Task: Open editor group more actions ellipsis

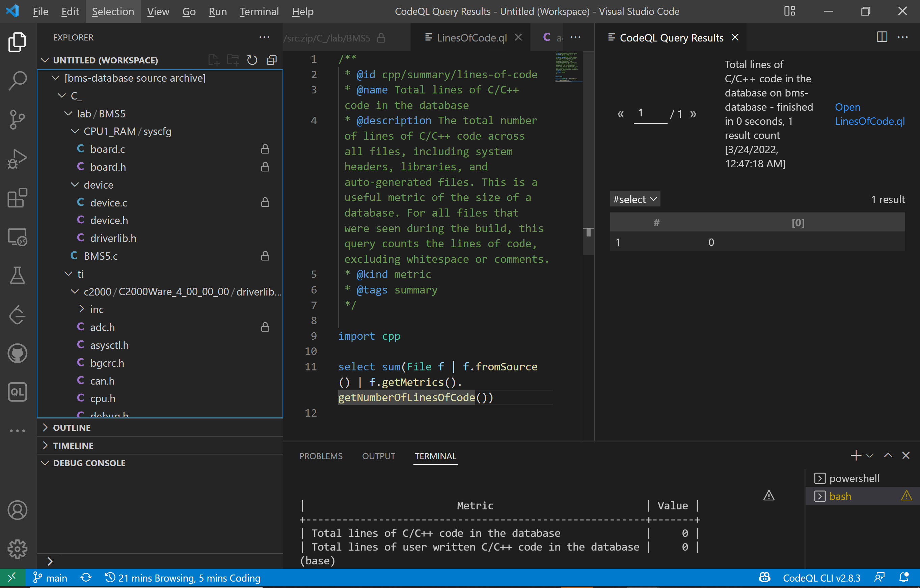Action: point(575,37)
